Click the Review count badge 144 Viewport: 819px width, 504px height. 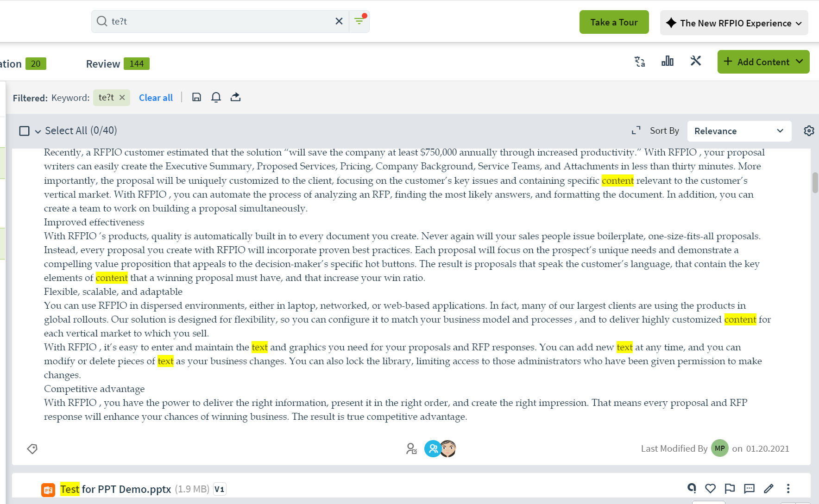click(137, 64)
